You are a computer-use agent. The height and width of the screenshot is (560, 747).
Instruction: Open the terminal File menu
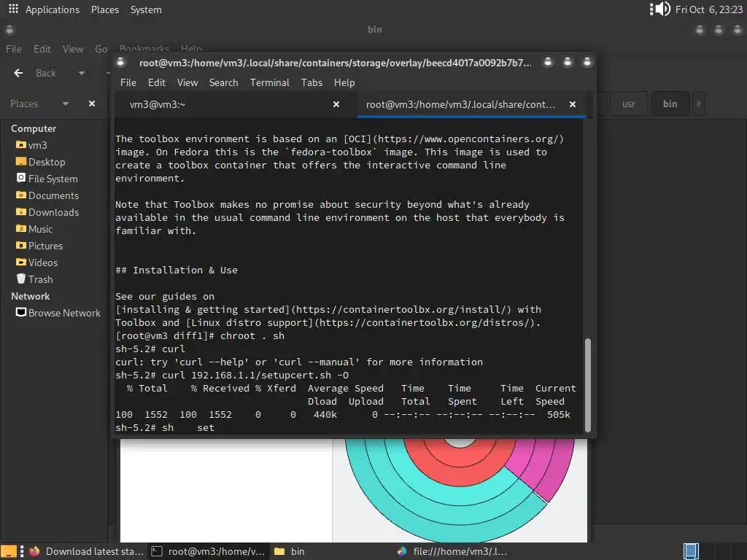point(128,82)
